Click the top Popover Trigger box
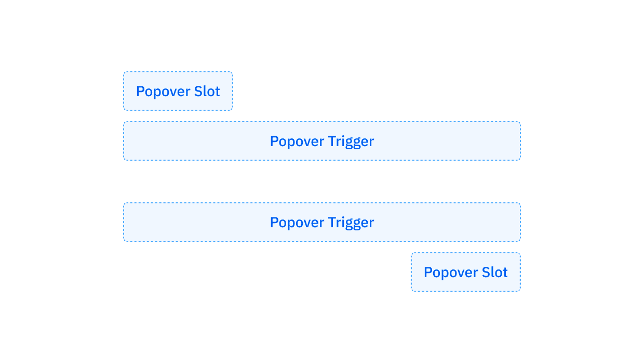644x363 pixels. (x=321, y=141)
